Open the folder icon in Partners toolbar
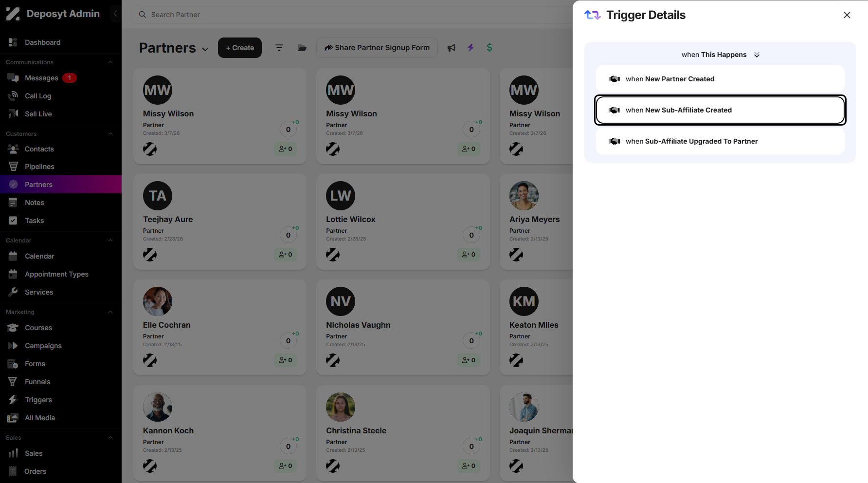 click(302, 48)
